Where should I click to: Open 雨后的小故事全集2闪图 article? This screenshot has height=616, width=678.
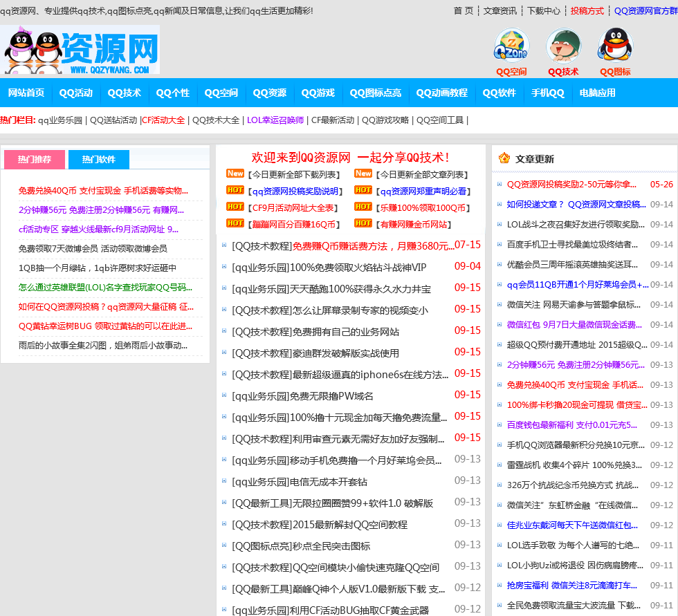[103, 346]
